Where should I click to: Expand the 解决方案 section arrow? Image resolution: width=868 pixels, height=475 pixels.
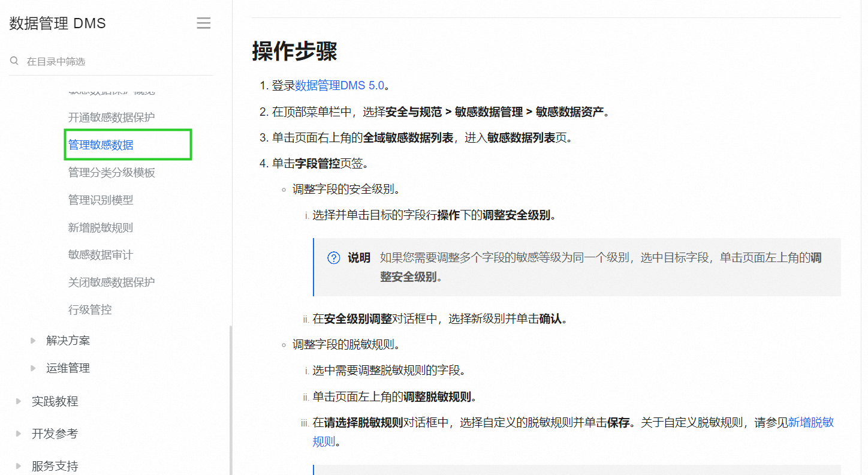click(34, 341)
